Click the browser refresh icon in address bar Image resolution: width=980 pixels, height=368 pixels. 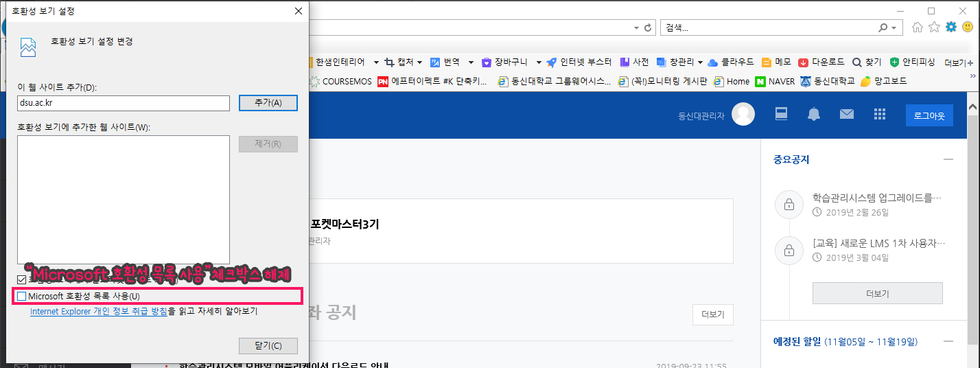pyautogui.click(x=647, y=28)
